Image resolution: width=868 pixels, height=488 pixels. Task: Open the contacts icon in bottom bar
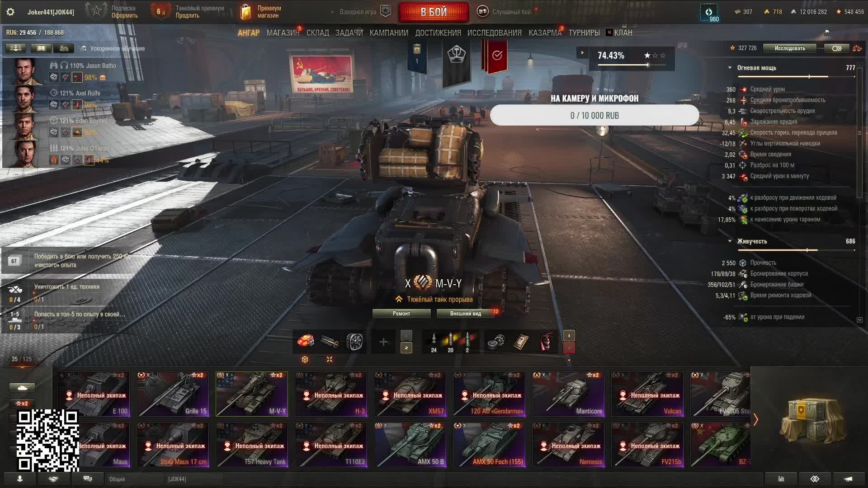19,479
